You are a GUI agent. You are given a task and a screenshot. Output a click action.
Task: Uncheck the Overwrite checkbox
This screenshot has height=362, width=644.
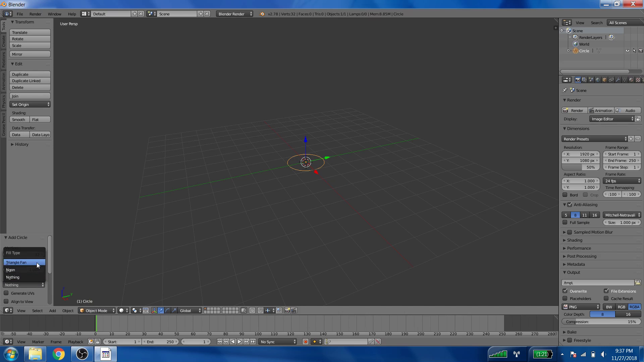coord(565,291)
